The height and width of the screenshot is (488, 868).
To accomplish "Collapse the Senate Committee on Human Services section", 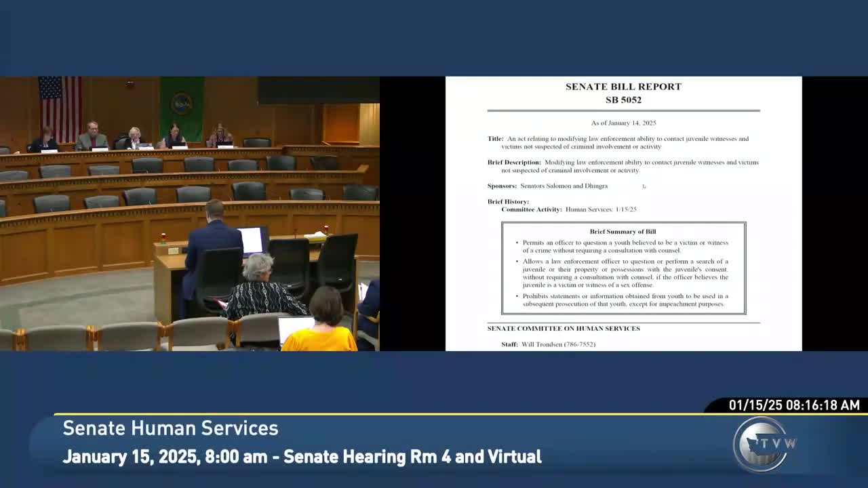I will 563,328.
